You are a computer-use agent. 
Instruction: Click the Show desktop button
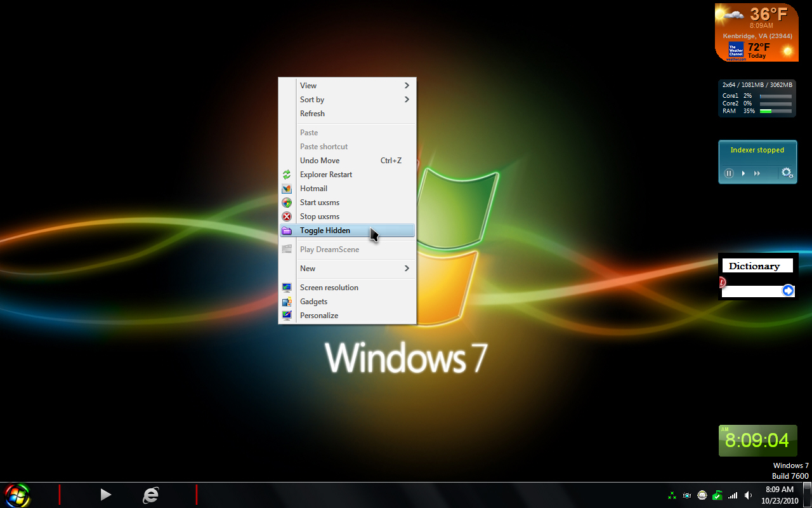(x=808, y=495)
